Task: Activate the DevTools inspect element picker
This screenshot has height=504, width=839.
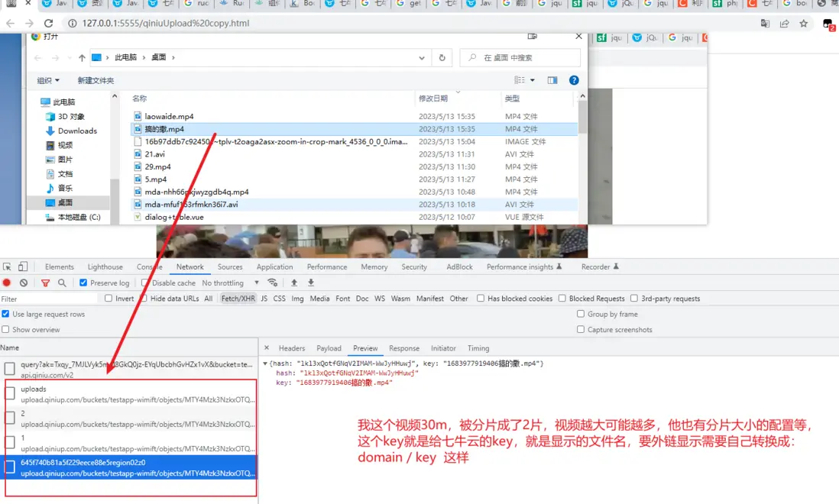Action: click(7, 267)
